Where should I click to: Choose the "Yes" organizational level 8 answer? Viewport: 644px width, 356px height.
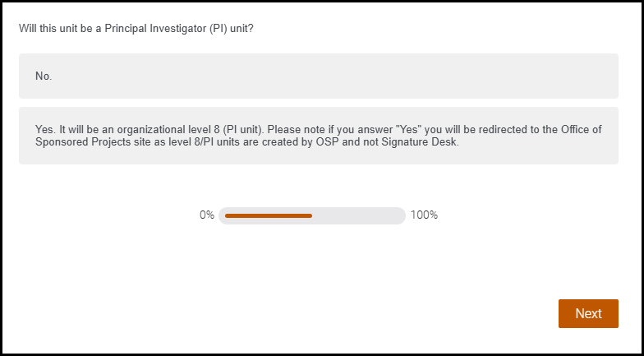pyautogui.click(x=318, y=136)
